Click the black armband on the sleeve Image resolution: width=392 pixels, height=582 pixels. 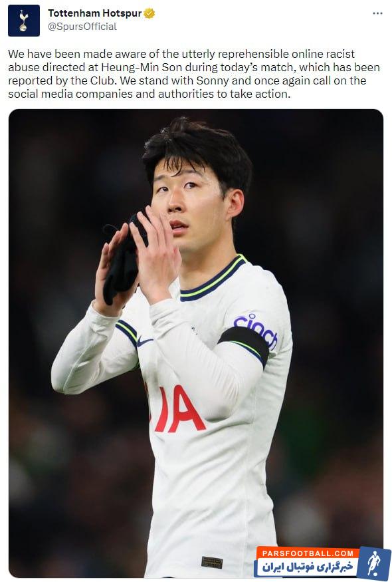click(x=244, y=345)
